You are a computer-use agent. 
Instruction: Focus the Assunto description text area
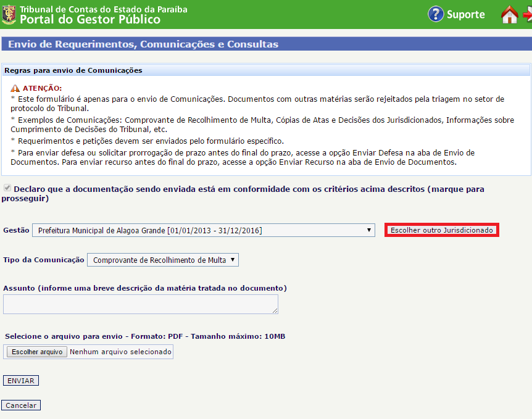click(x=140, y=304)
